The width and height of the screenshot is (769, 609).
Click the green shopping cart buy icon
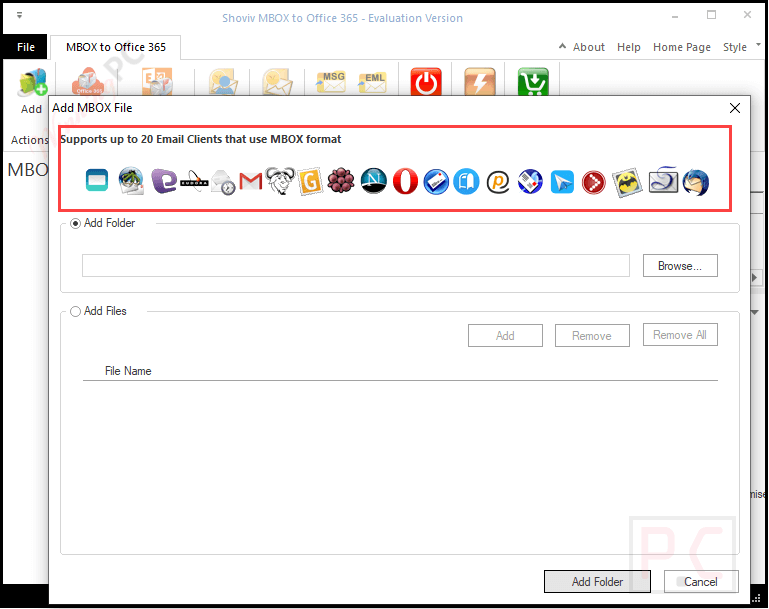pyautogui.click(x=533, y=81)
